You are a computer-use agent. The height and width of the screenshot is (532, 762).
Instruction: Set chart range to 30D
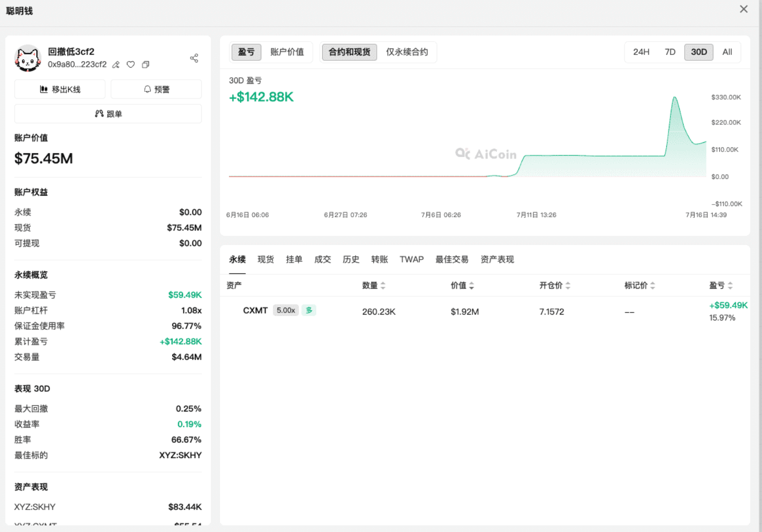pyautogui.click(x=699, y=52)
